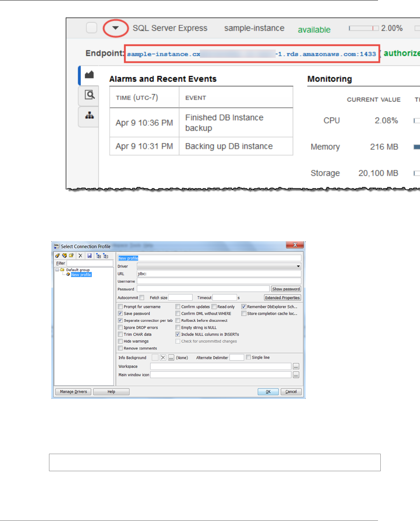
Task: Click the Workspace path field
Action: tap(220, 367)
